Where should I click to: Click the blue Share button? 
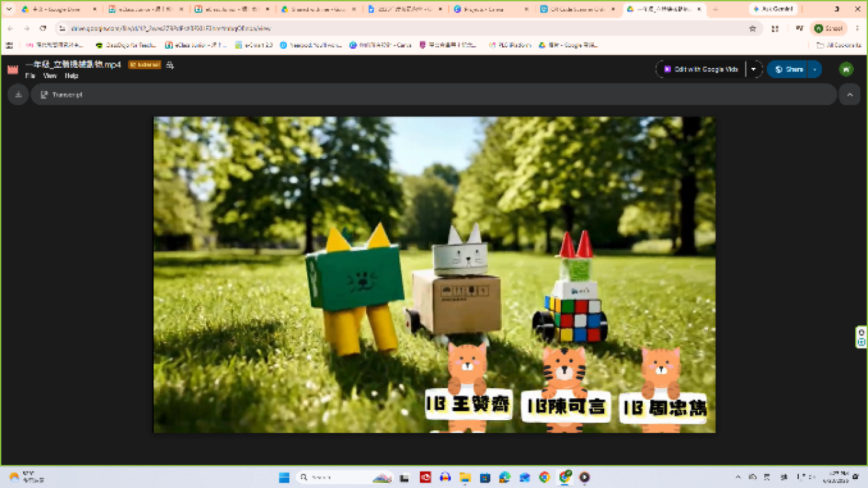point(789,69)
